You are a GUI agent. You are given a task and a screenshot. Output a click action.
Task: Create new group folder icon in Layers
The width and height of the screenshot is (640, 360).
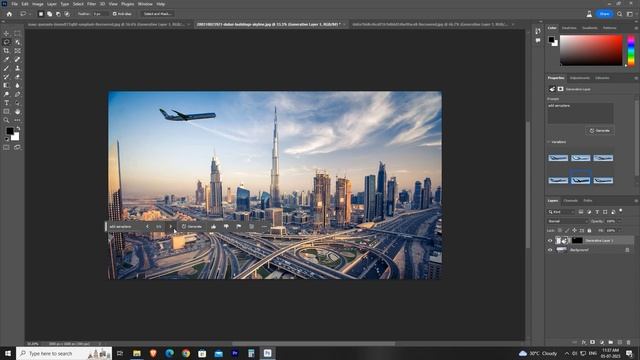coord(611,342)
